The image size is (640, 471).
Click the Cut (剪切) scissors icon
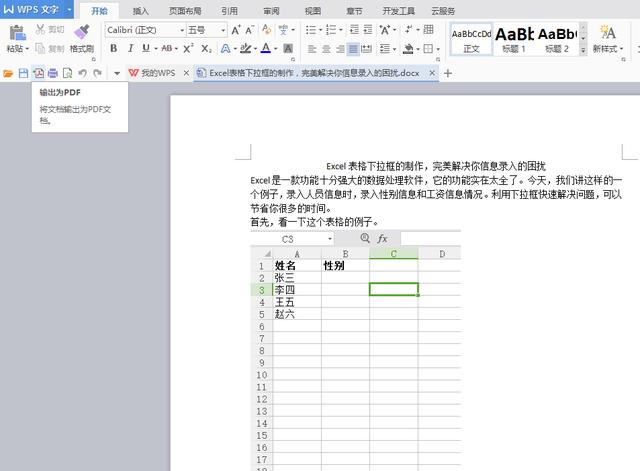[40, 29]
